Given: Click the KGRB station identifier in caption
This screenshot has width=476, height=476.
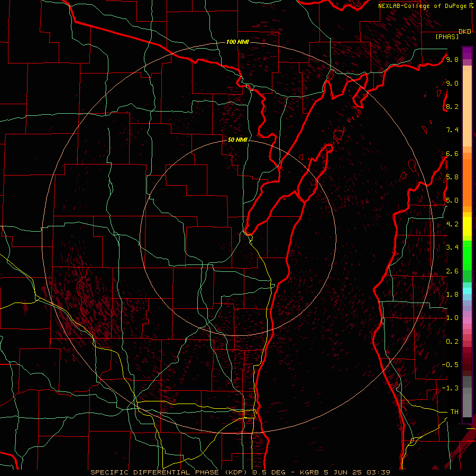Looking at the screenshot, I should coord(309,472).
